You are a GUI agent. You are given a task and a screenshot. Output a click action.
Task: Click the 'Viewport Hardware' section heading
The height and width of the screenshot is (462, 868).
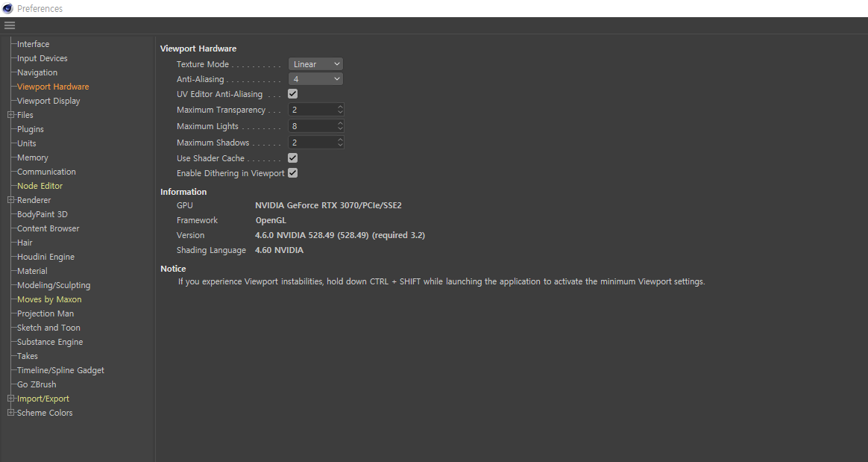pyautogui.click(x=198, y=49)
